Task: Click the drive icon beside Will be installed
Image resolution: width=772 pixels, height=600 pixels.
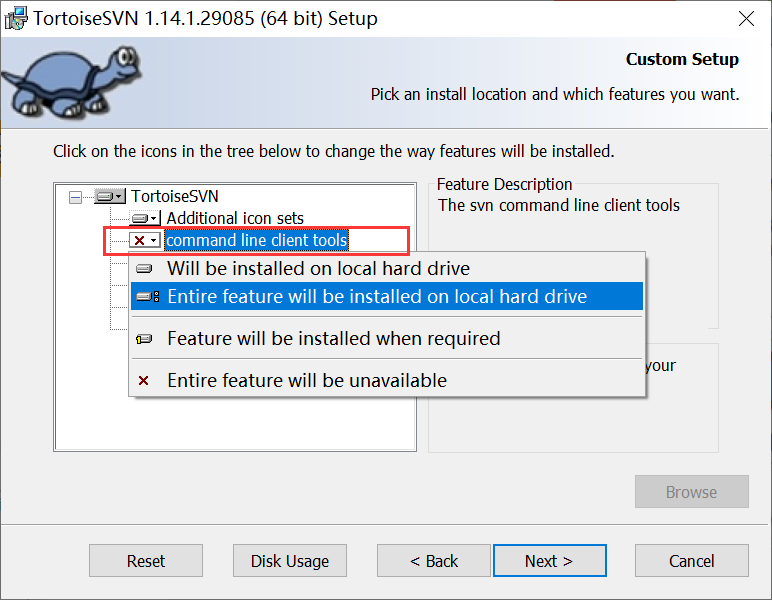Action: coord(144,269)
